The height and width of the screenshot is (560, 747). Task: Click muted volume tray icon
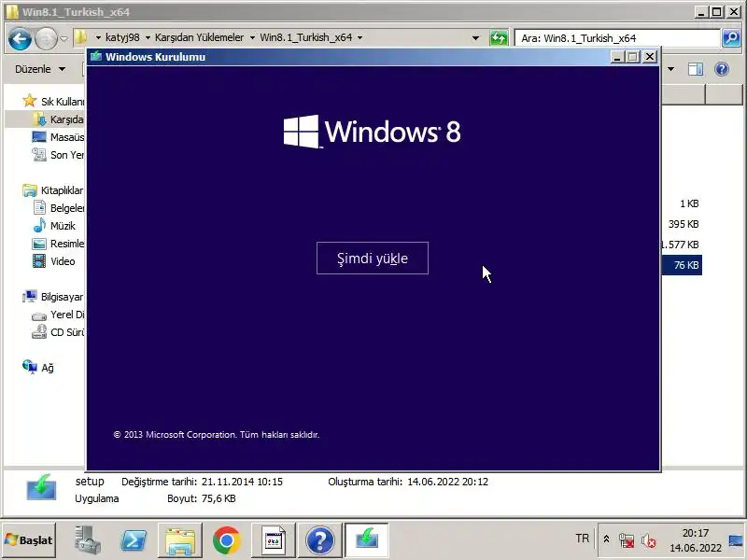[648, 540]
